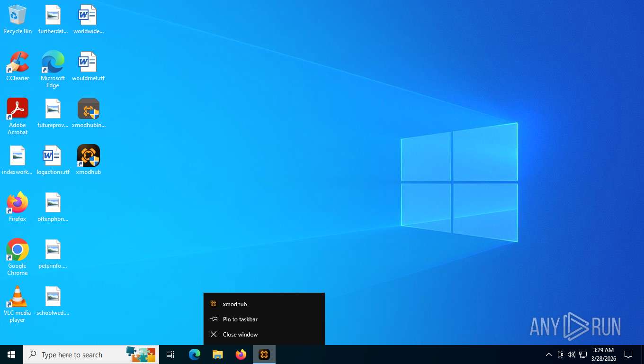The height and width of the screenshot is (364, 644).
Task: Select the Adobe Acrobat desktop shortcut
Action: [18, 117]
